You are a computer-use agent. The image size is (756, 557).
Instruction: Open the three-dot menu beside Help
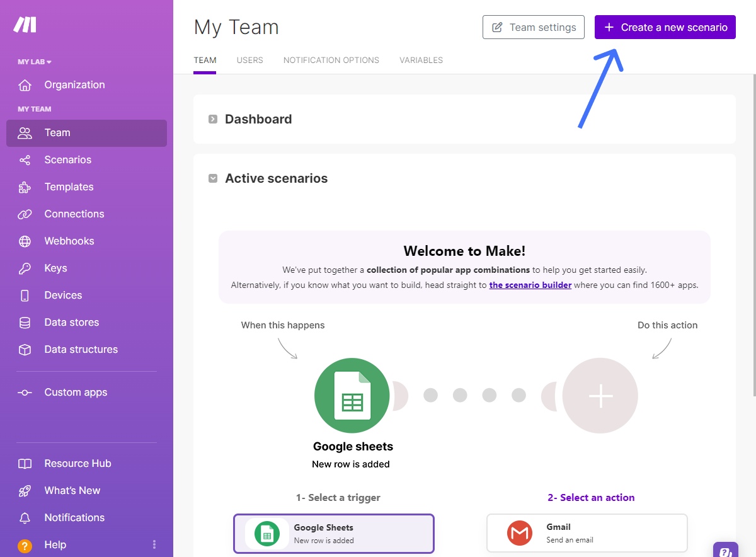coord(154,544)
